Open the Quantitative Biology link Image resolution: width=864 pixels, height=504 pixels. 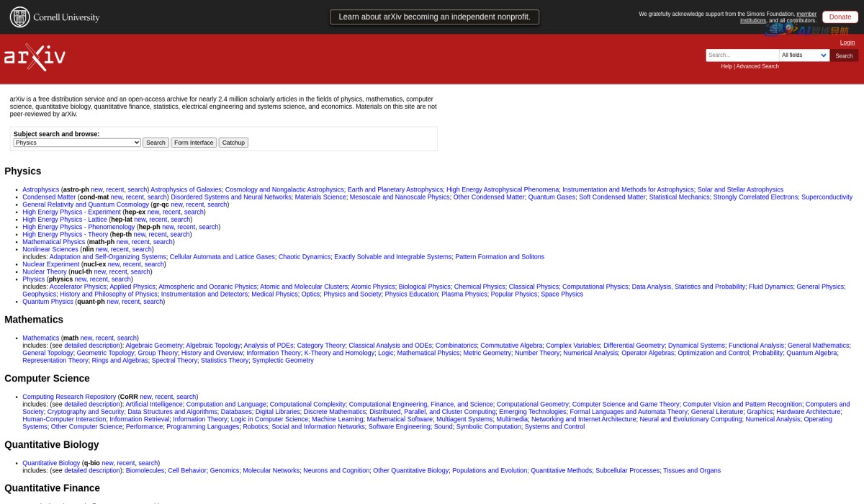point(51,463)
